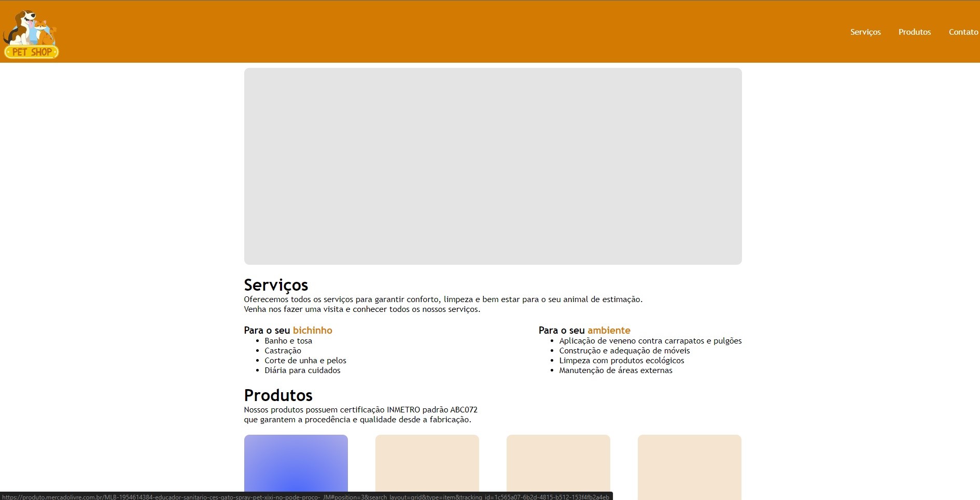Click the highlighted word ambiente
This screenshot has width=980, height=500.
[x=609, y=330]
